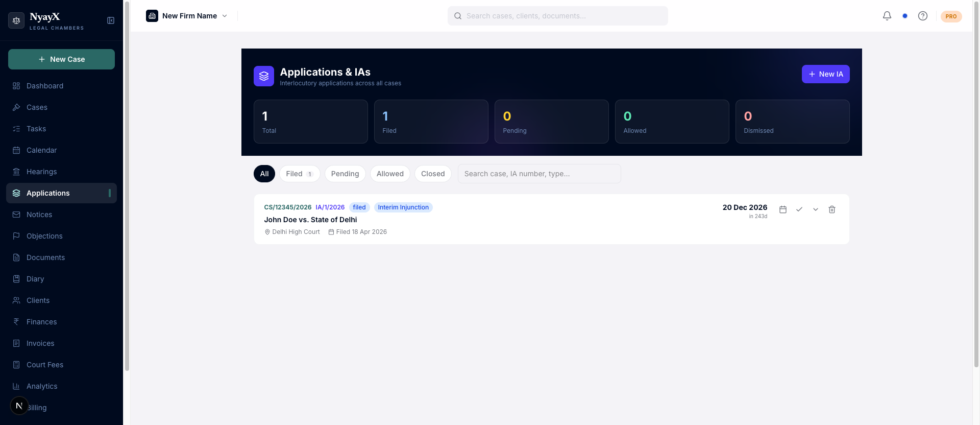
Task: Click the notifications bell icon
Action: tap(887, 16)
